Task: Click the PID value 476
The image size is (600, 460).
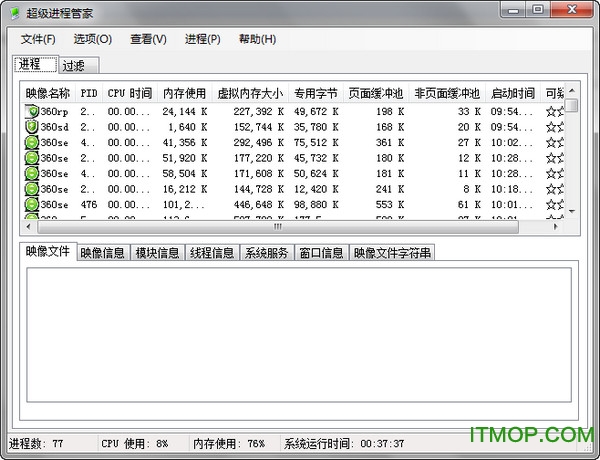Action: [x=89, y=204]
